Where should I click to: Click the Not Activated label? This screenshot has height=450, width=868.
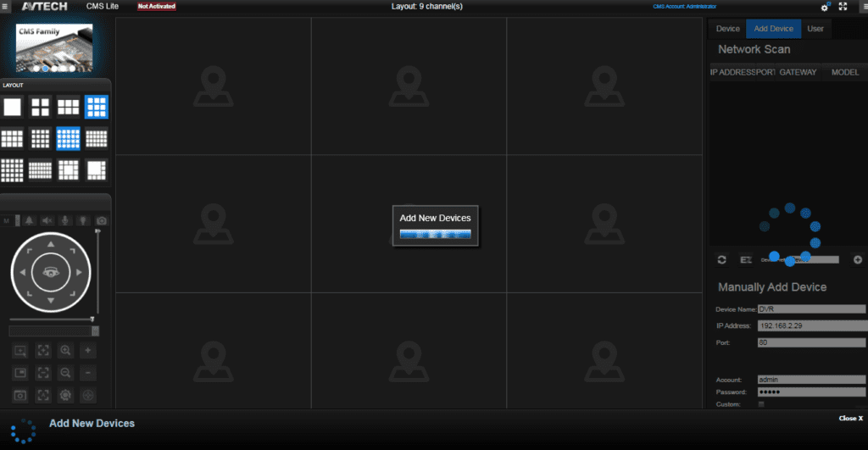[156, 7]
